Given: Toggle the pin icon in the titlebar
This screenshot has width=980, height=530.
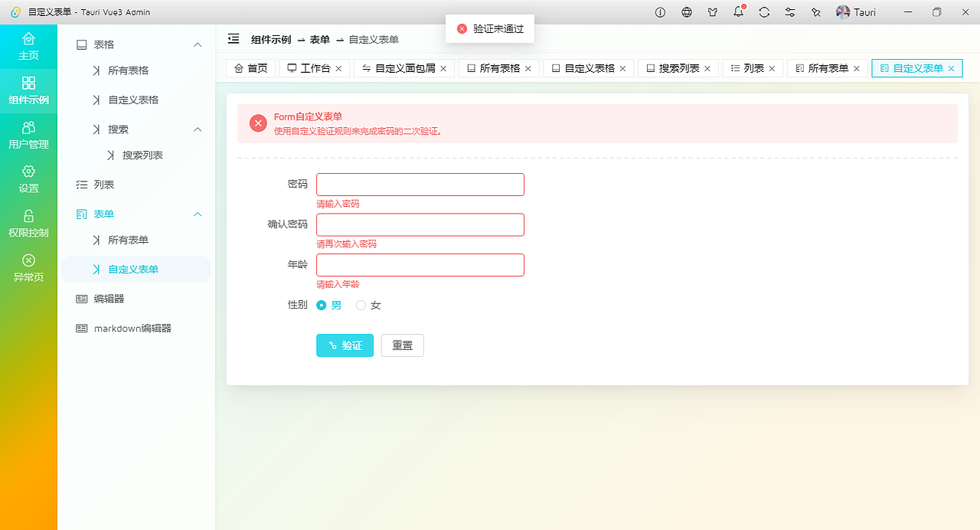Looking at the screenshot, I should pos(815,11).
